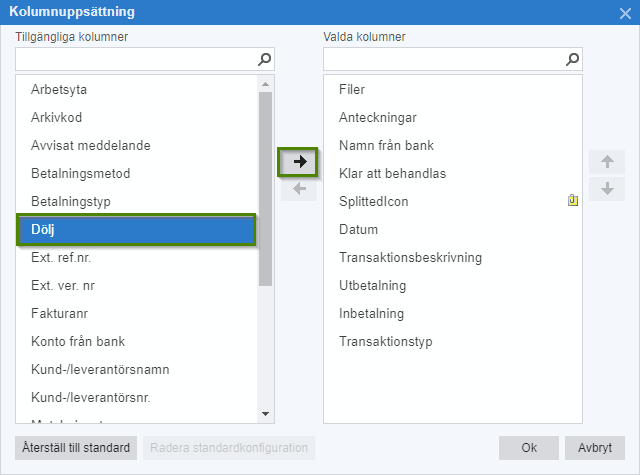Click search icon in selected columns field

(573, 59)
